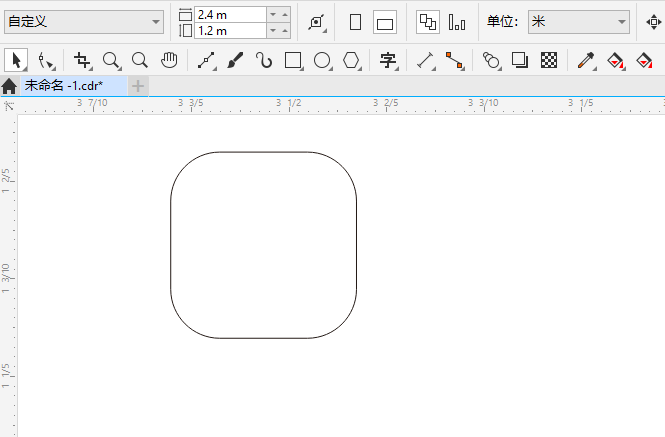Screen dimensions: 665x437
Task: Select the Text tool
Action: 388,61
